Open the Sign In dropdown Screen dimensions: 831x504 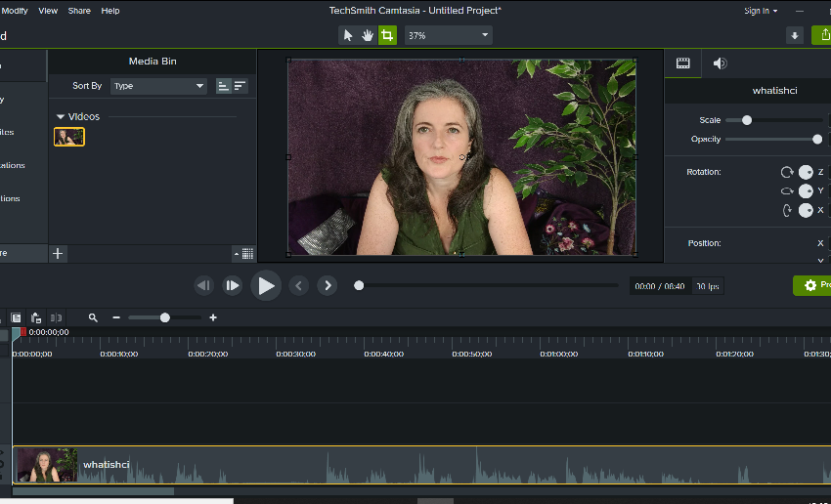(761, 11)
